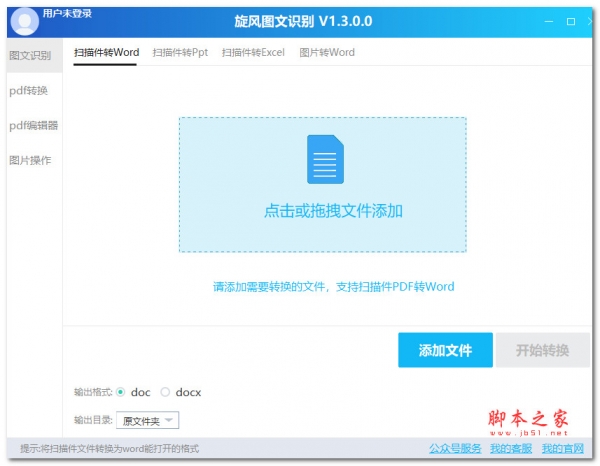Click the user avatar icon

[23, 20]
